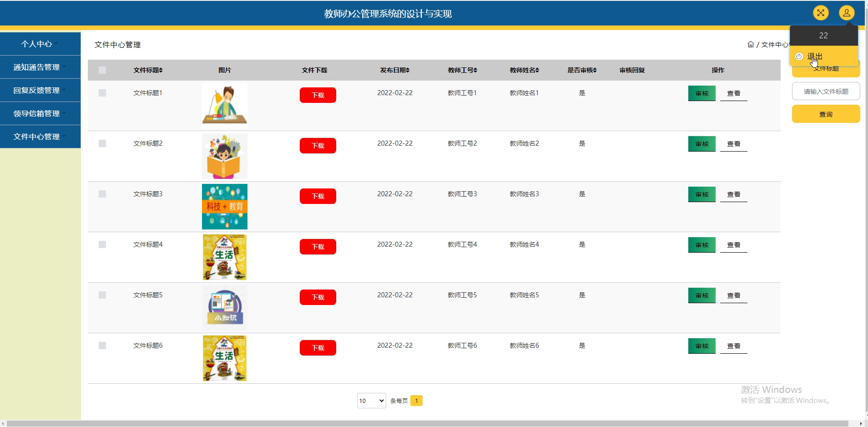
Task: Expand the 回复反馈管理 sidebar menu
Action: (40, 90)
